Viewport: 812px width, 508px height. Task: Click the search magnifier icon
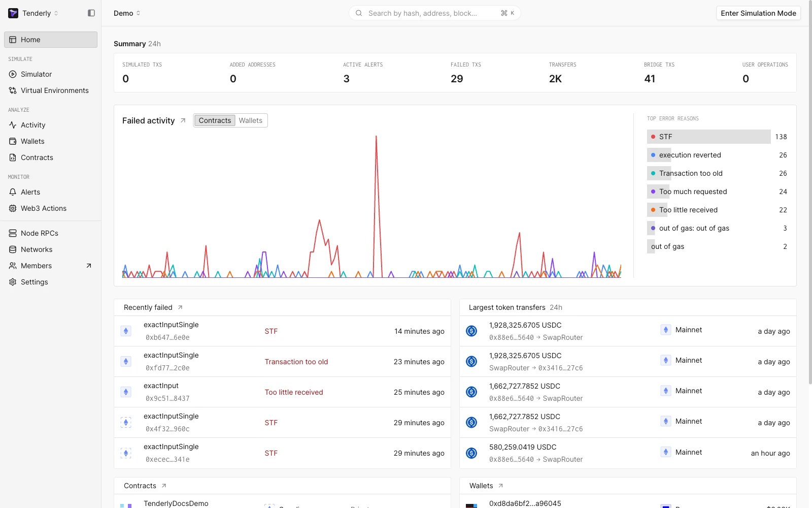359,13
